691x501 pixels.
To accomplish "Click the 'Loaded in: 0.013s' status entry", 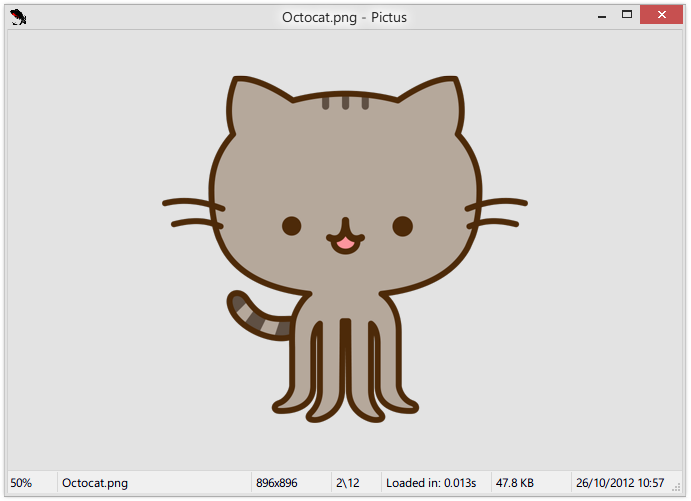I will point(431,483).
